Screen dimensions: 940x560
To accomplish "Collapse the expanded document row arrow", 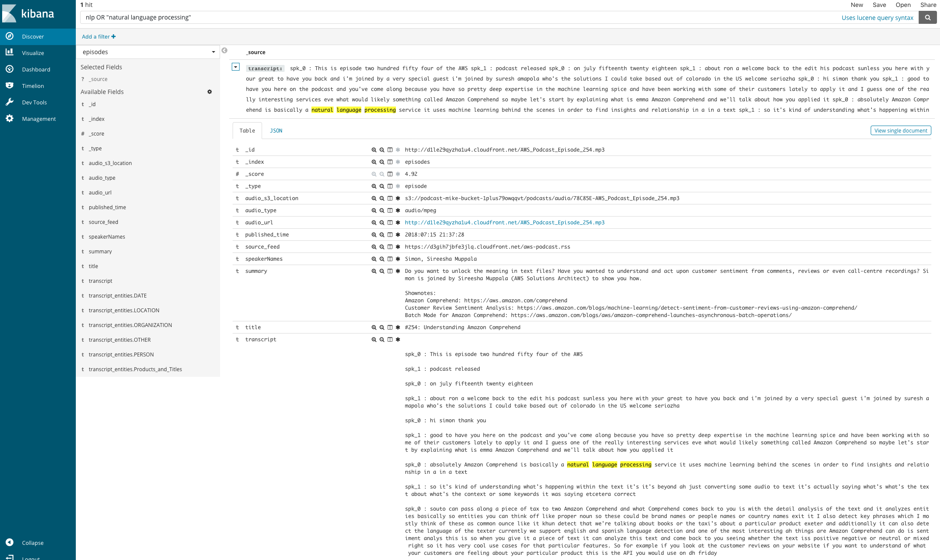I will pos(236,67).
